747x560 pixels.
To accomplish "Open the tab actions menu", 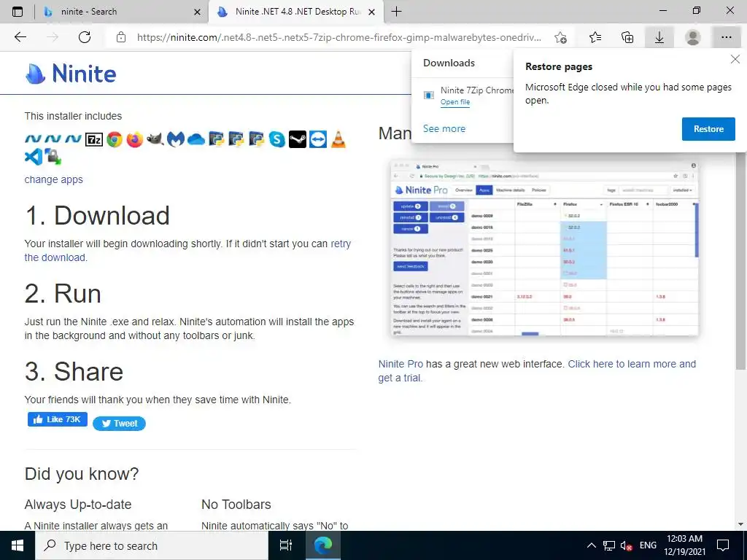I will [x=18, y=12].
